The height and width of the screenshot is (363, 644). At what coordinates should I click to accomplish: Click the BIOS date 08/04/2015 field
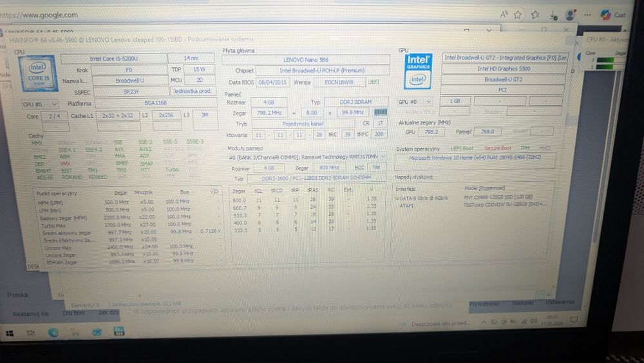click(x=272, y=83)
